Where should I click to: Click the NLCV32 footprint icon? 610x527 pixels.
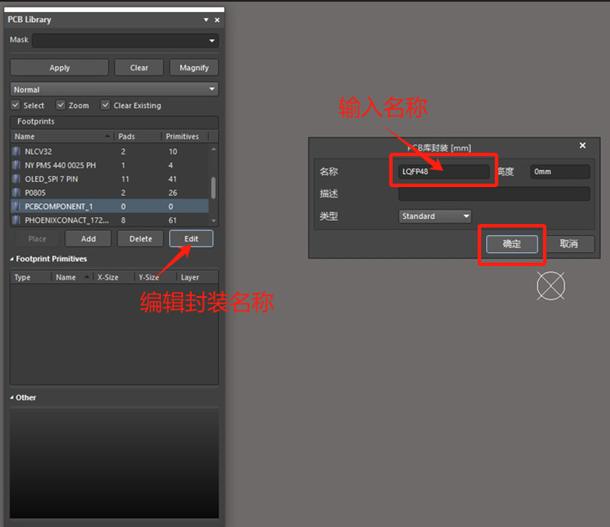pos(16,151)
